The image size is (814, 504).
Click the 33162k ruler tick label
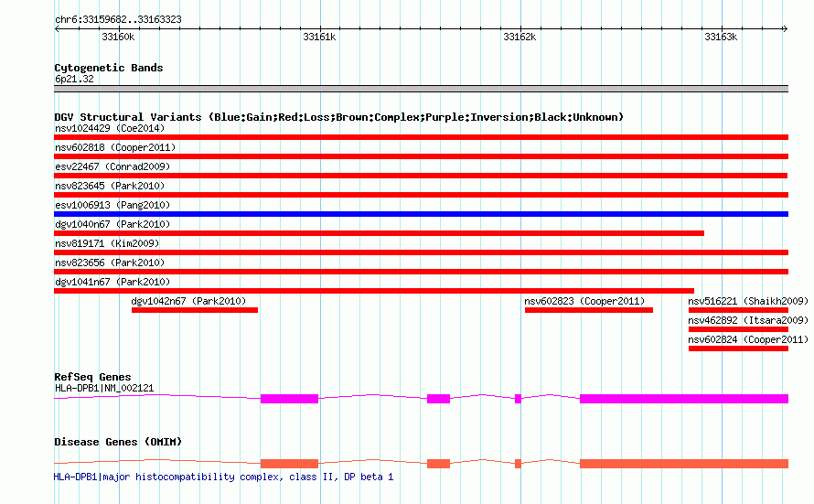tap(519, 37)
